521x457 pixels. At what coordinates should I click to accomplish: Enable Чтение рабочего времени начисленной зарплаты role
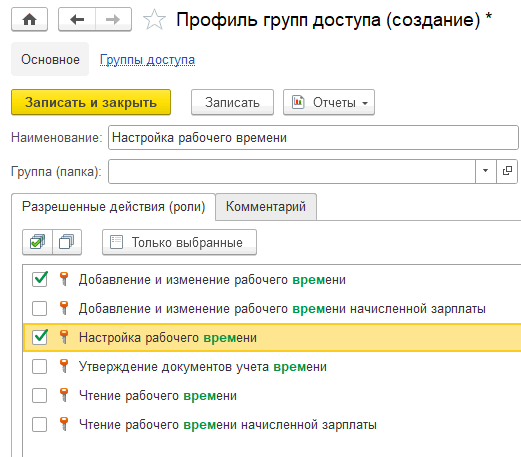[40, 425]
